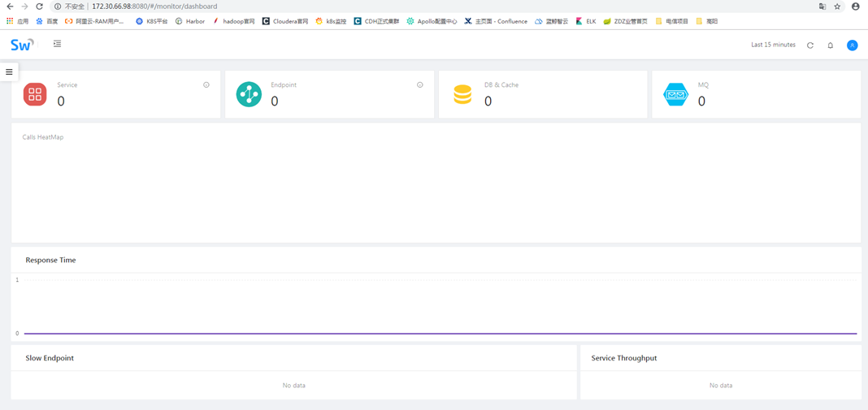This screenshot has width=868, height=410.
Task: Toggle the navigation menu icon beside the logo
Action: tap(57, 44)
